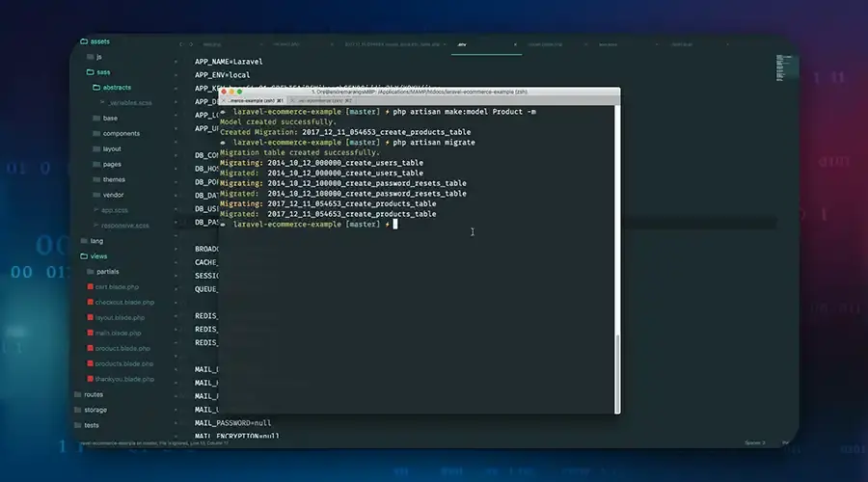Click the abstracts folder icon

point(97,88)
